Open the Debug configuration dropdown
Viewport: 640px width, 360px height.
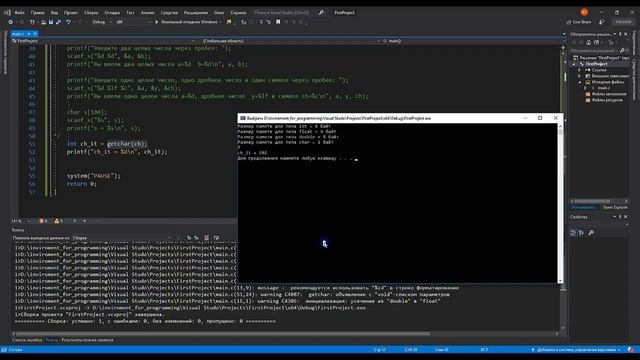pyautogui.click(x=102, y=22)
